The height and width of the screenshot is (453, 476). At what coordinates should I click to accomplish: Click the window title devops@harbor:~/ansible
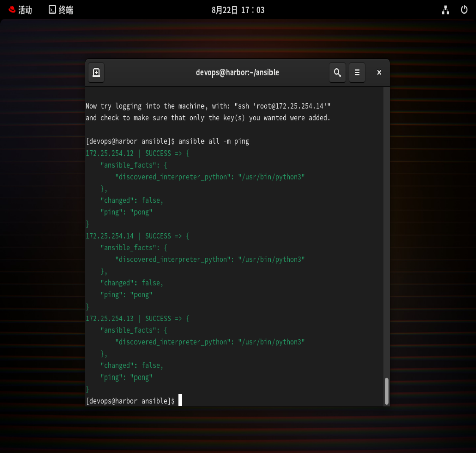coord(237,72)
